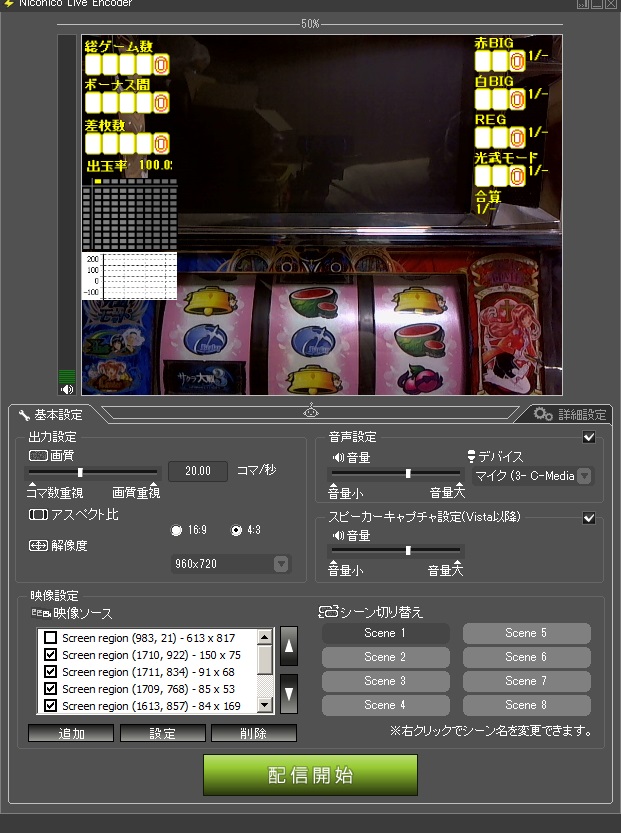Click the 音量大 marker in speaker capture
The image size is (621, 833).
(x=458, y=563)
